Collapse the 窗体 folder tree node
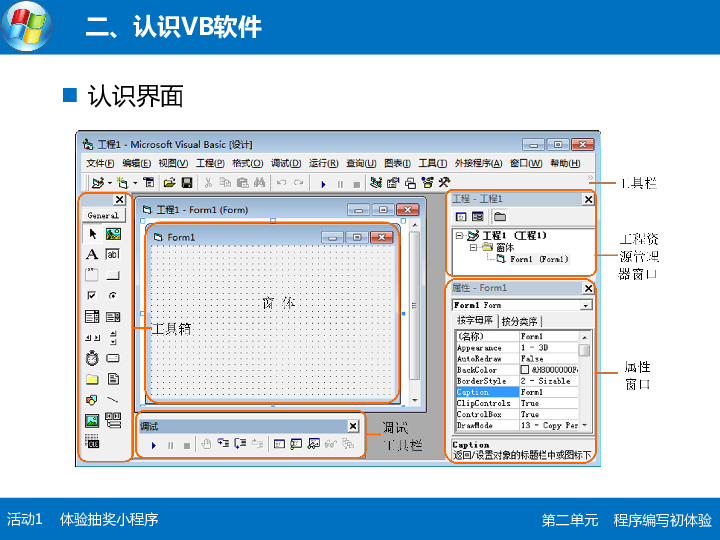 473,247
